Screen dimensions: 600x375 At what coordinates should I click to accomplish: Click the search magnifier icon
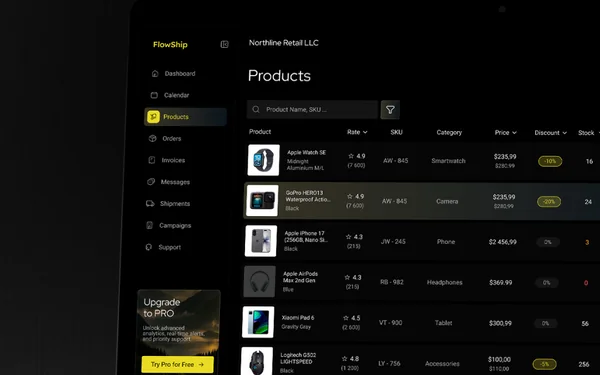click(256, 109)
